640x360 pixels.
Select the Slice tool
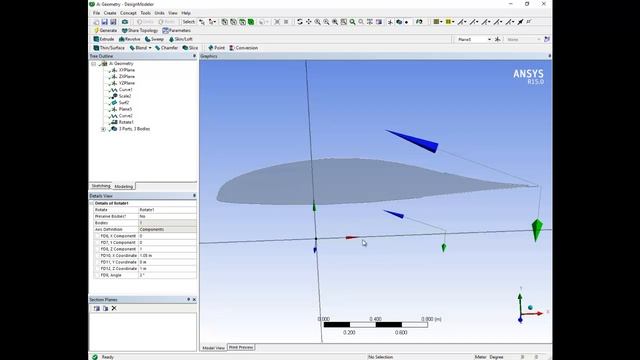(190, 48)
